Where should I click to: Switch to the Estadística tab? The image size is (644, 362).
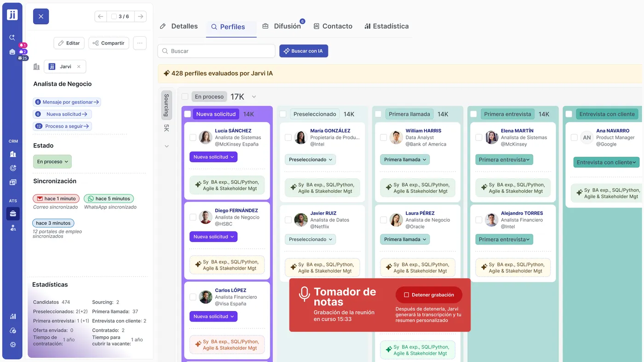(x=386, y=26)
